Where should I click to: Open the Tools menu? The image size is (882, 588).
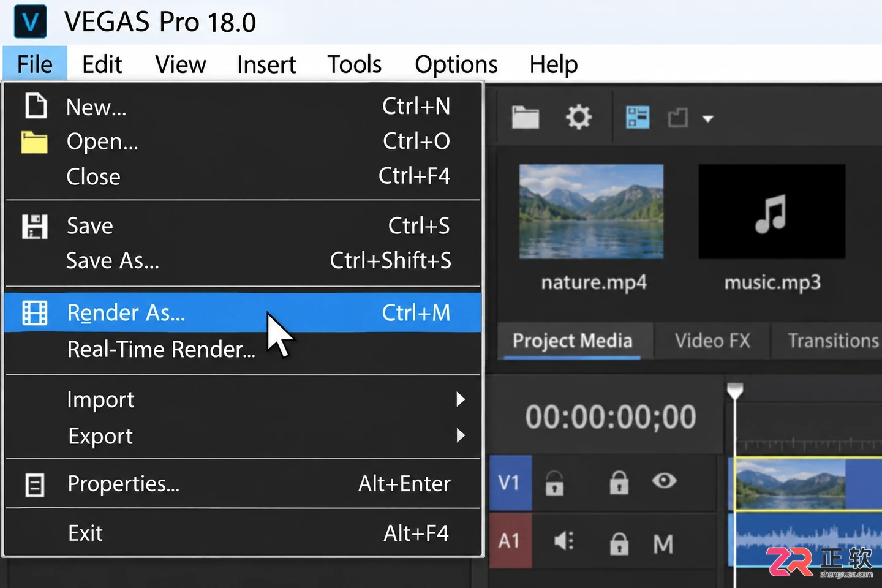355,64
